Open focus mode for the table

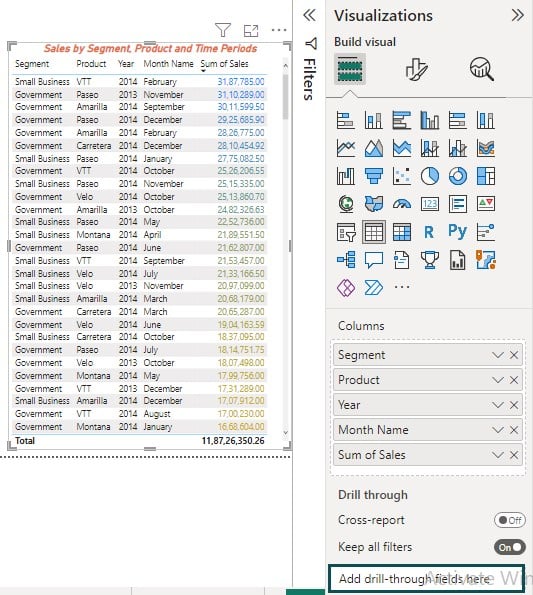tap(251, 31)
